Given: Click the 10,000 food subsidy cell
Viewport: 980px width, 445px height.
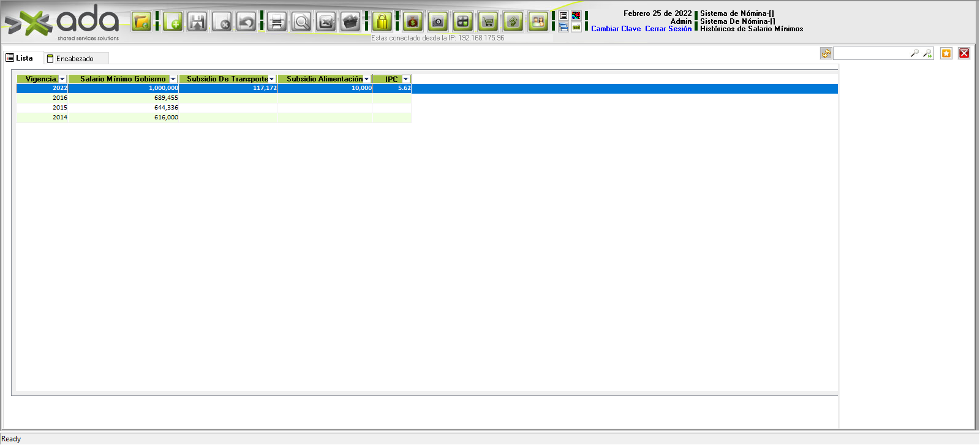Looking at the screenshot, I should (325, 88).
